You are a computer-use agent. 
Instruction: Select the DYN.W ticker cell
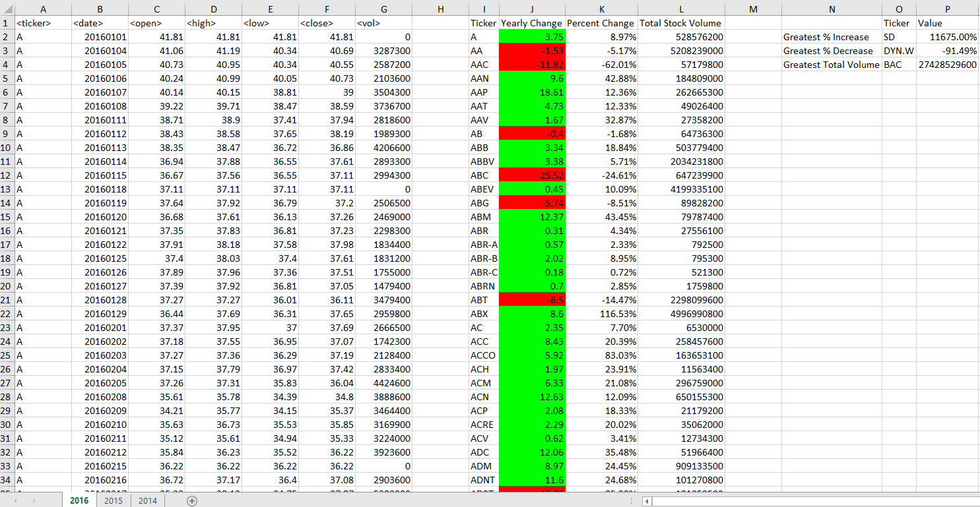click(x=899, y=51)
